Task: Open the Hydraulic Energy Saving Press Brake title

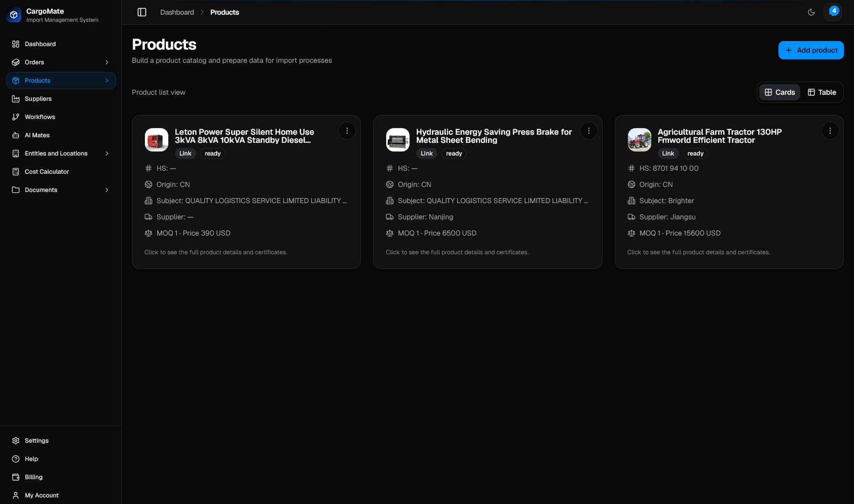Action: (494, 136)
